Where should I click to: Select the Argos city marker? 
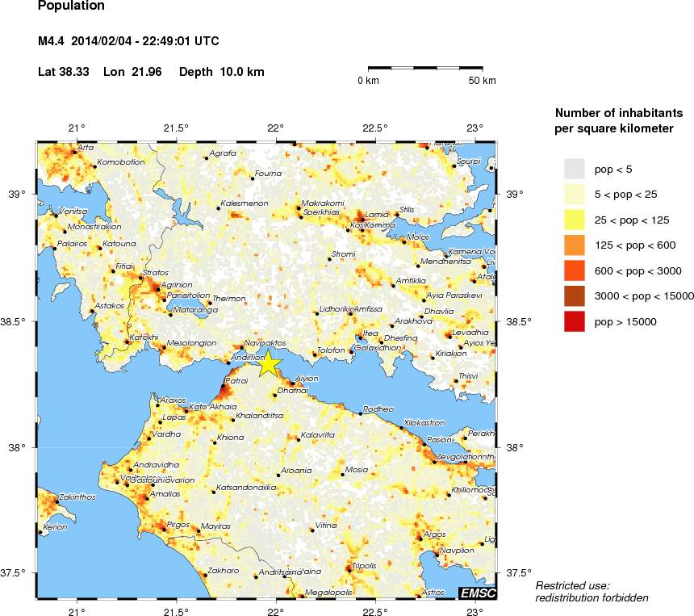point(419,538)
